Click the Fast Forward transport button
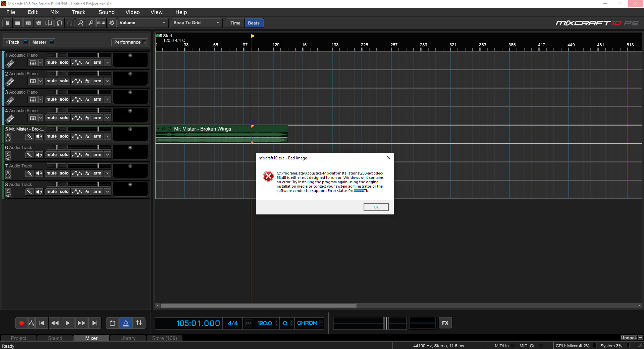644x349 pixels. click(x=81, y=323)
